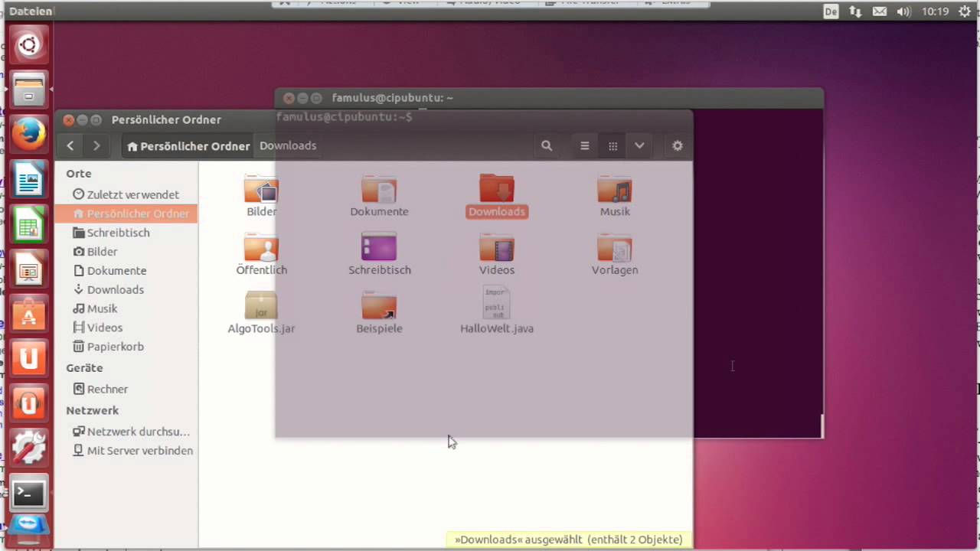Open the session power gear menu
The image size is (980, 551).
pyautogui.click(x=964, y=11)
